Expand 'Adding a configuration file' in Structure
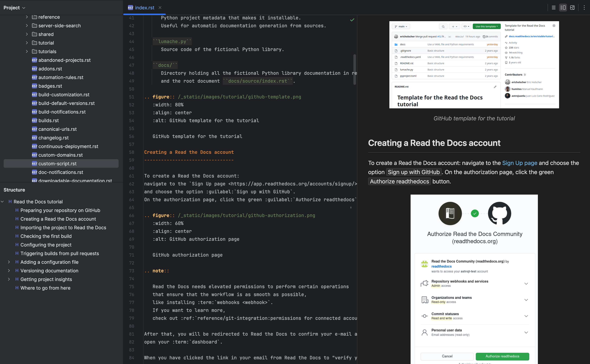 [9, 262]
